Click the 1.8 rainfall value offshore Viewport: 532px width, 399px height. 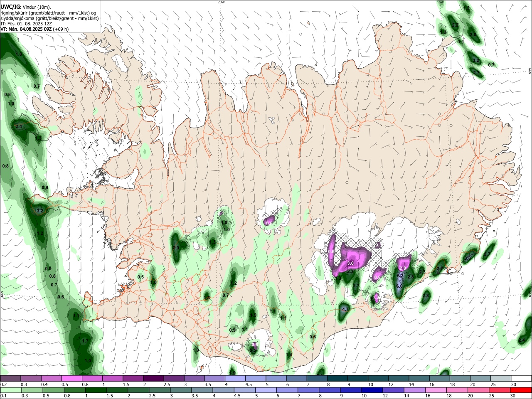click(18, 54)
